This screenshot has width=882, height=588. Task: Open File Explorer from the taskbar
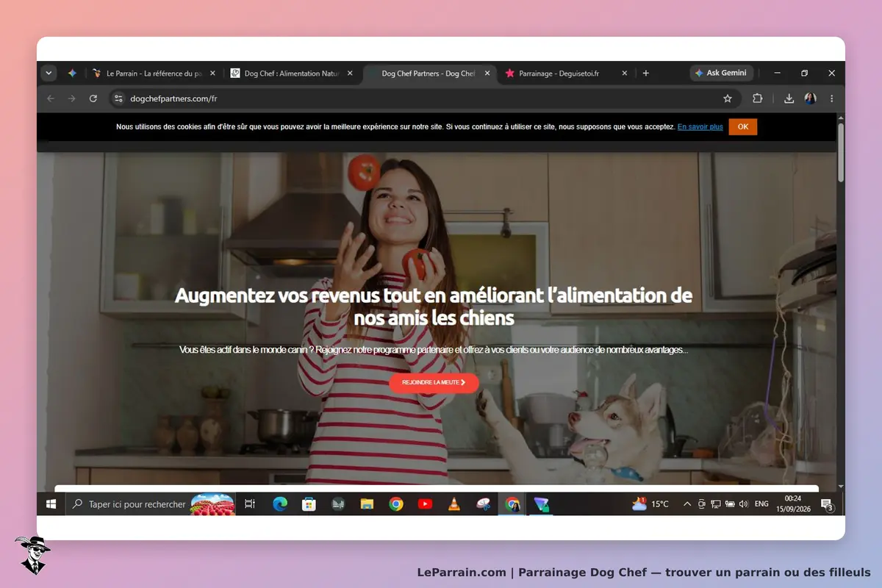point(367,504)
